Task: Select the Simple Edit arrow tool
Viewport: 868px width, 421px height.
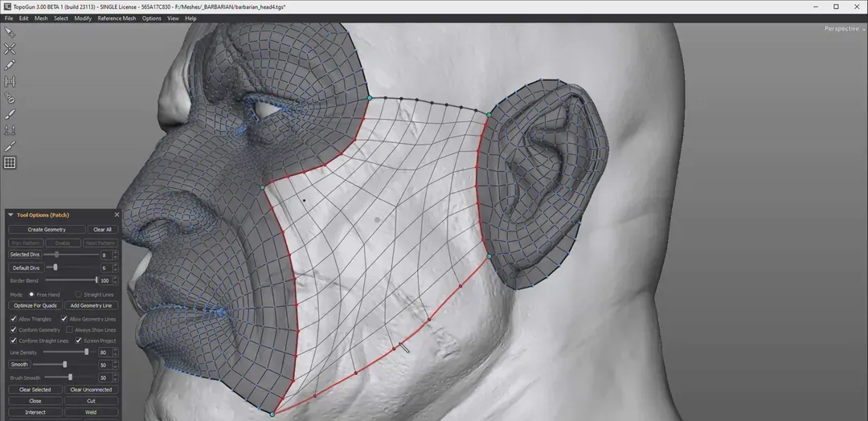Action: coord(10,32)
